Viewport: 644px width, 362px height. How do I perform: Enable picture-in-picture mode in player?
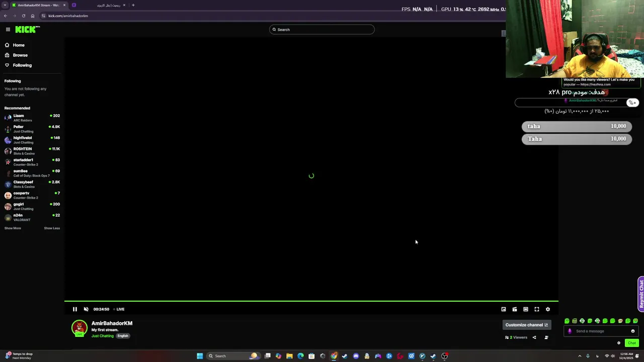pos(504,309)
